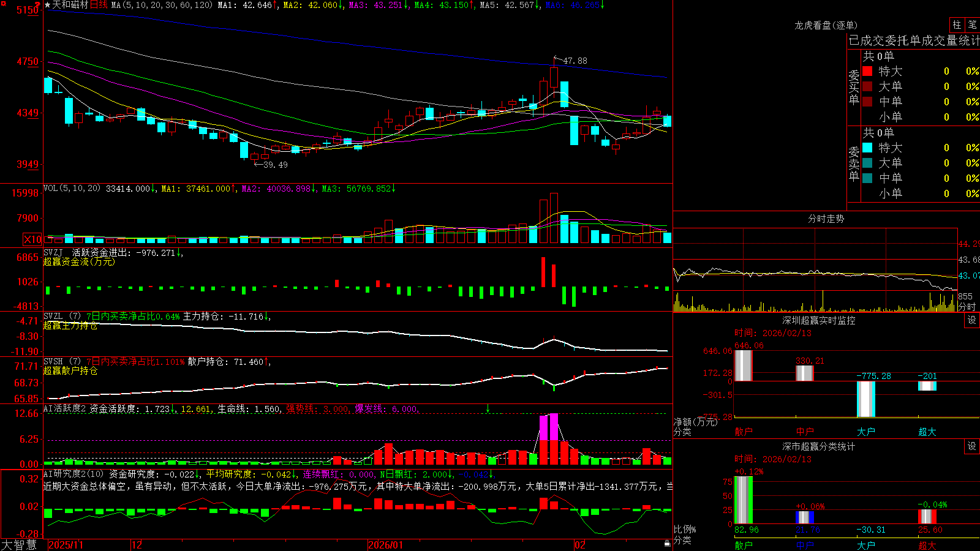Screen dimensions: 980x551
Task: Open settings (设) for 深市超赢分类统计
Action: (972, 446)
